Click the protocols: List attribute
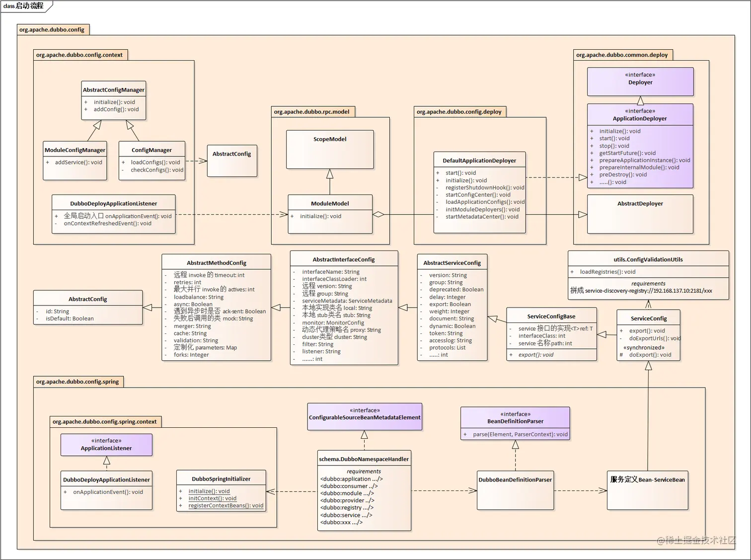Screen dimensions: 751x560 (x=448, y=348)
